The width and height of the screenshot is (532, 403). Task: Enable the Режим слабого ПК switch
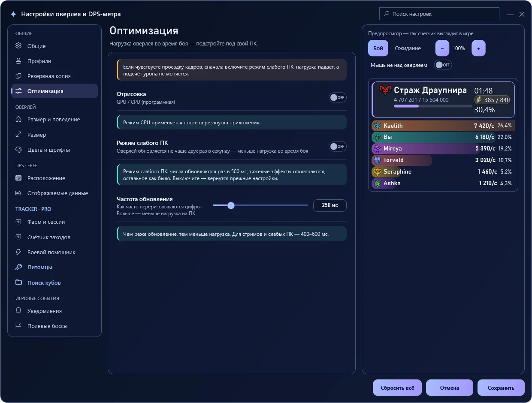[338, 146]
